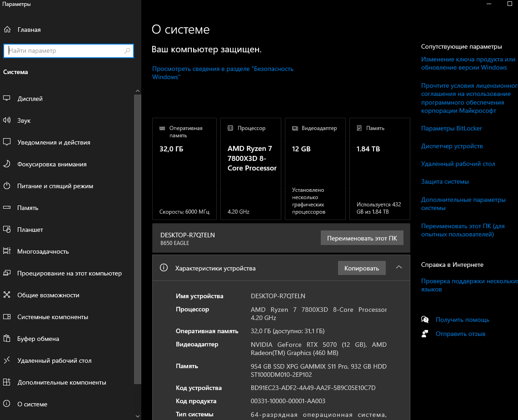Click the Память storage info card

pos(379,169)
